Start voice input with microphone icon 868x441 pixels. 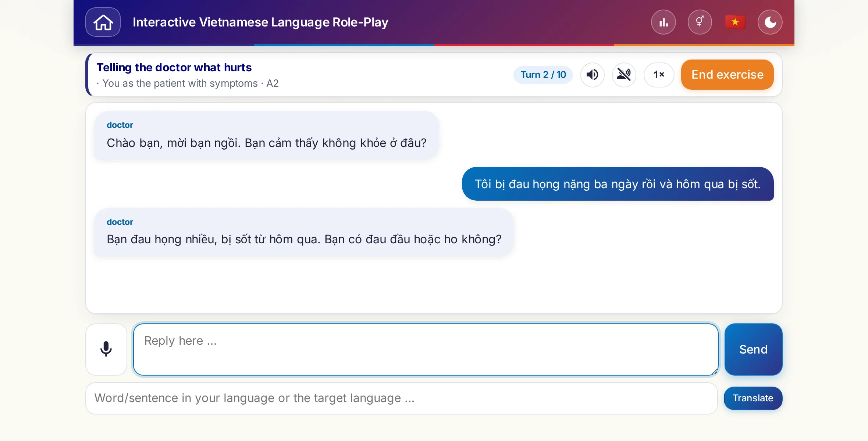pyautogui.click(x=106, y=349)
